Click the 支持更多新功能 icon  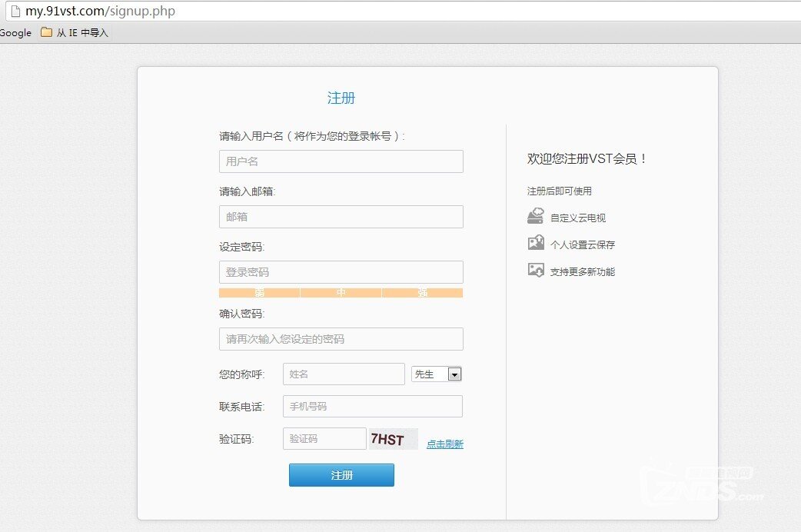pos(536,270)
